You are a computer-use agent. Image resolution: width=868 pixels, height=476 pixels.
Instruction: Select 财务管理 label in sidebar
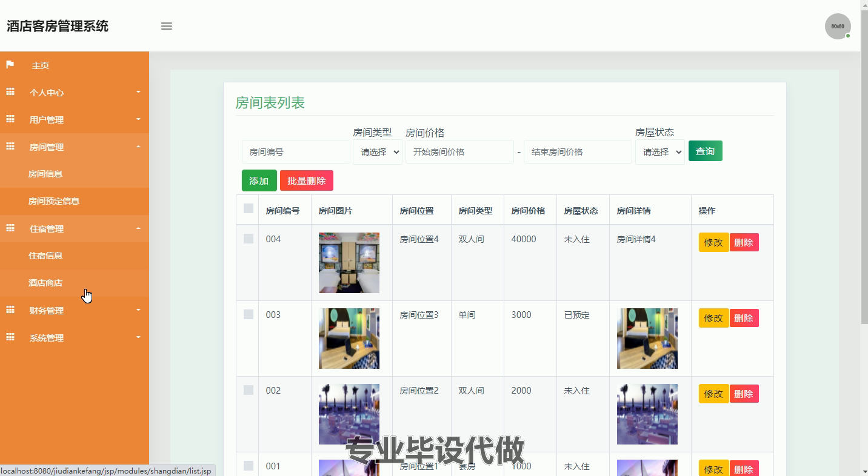pyautogui.click(x=47, y=311)
